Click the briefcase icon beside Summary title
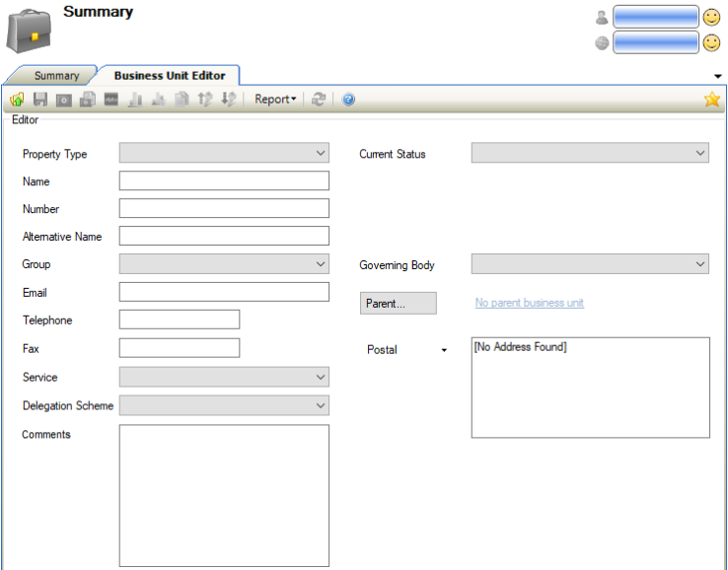This screenshot has height=570, width=728. [x=30, y=31]
